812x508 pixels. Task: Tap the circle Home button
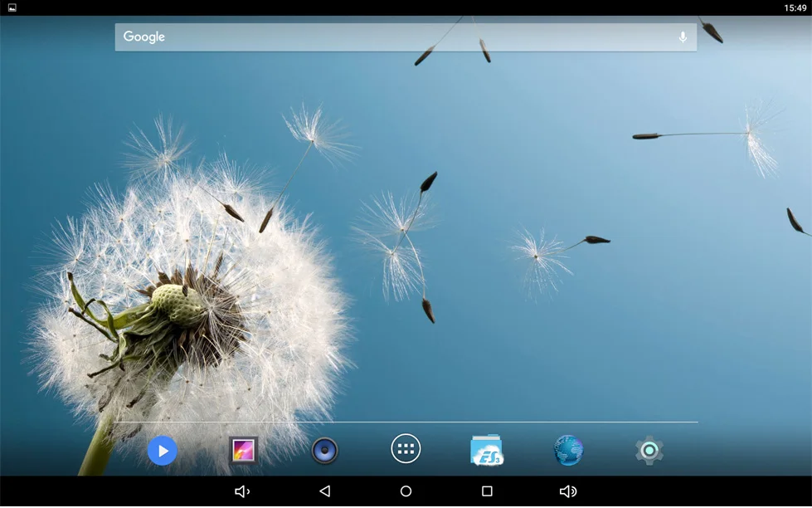406,491
